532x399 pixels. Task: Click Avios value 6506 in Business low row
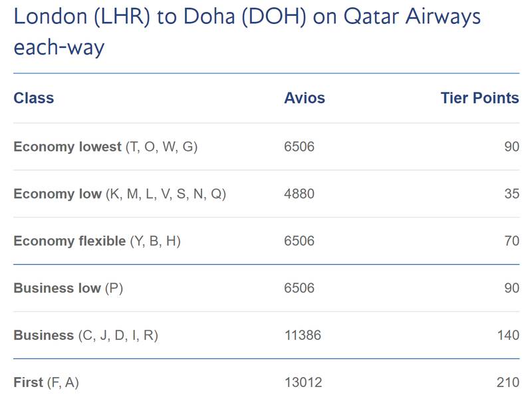(299, 289)
